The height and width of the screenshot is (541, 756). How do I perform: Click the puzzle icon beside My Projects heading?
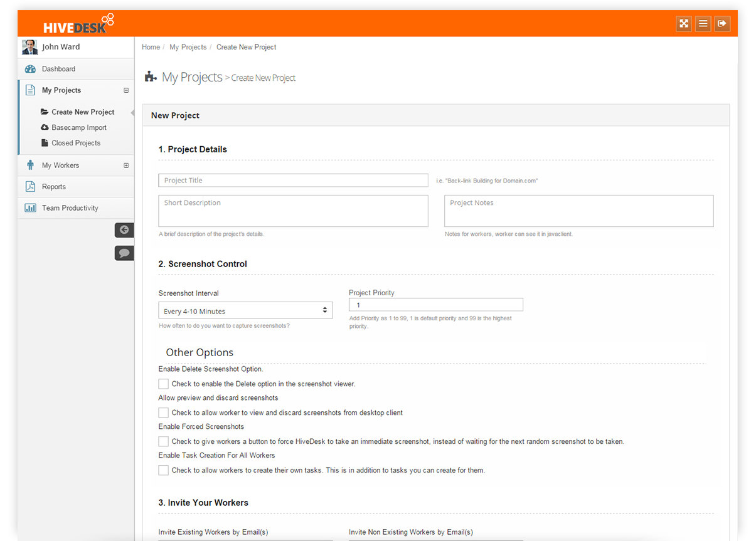pos(151,77)
